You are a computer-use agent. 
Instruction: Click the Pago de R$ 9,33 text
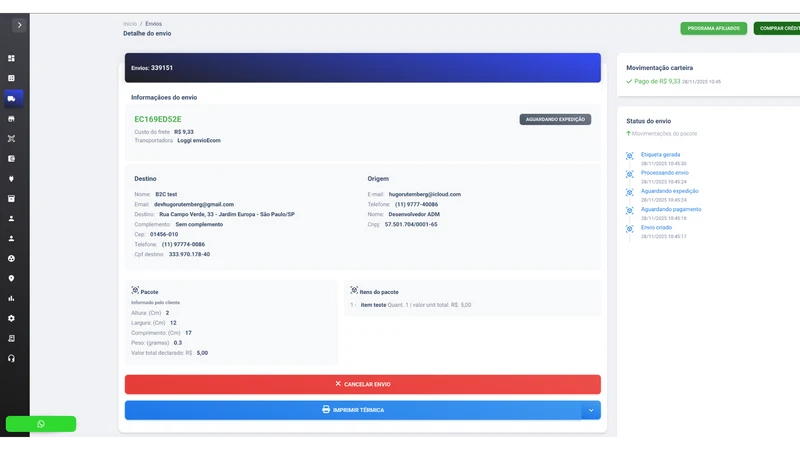pos(657,82)
